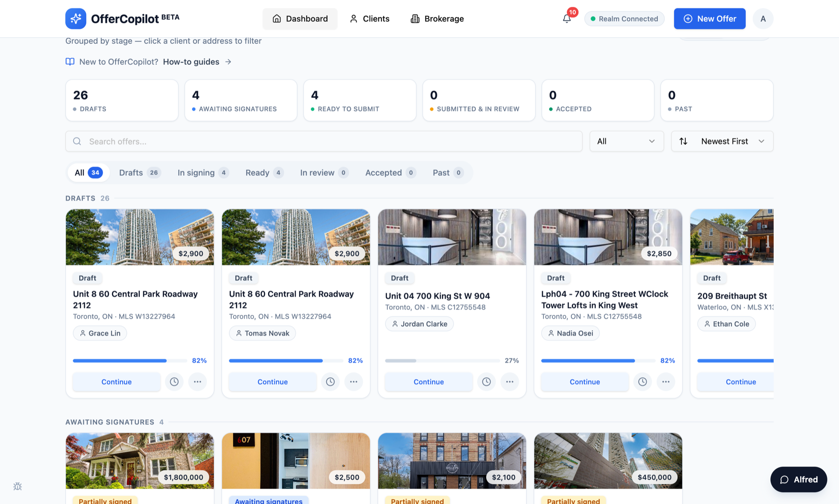Image resolution: width=839 pixels, height=504 pixels.
Task: Switch to the Ready tab
Action: [264, 172]
